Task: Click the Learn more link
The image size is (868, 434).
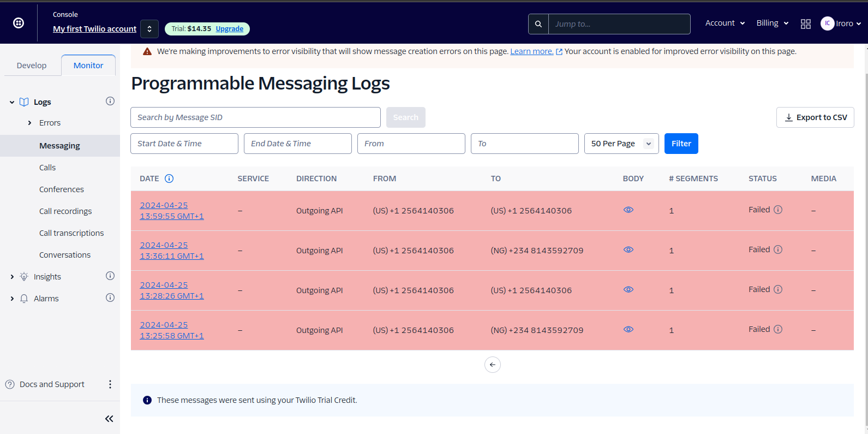Action: tap(532, 51)
